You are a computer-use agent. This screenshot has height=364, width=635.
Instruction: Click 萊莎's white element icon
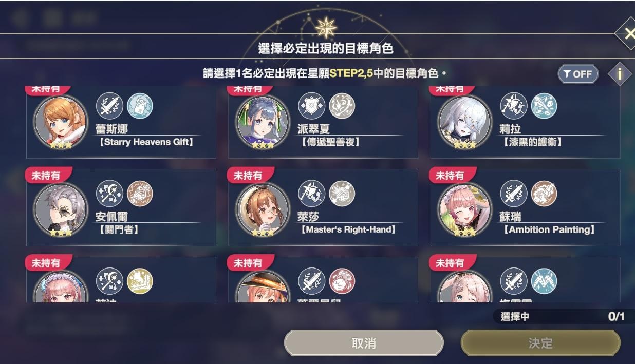(342, 194)
